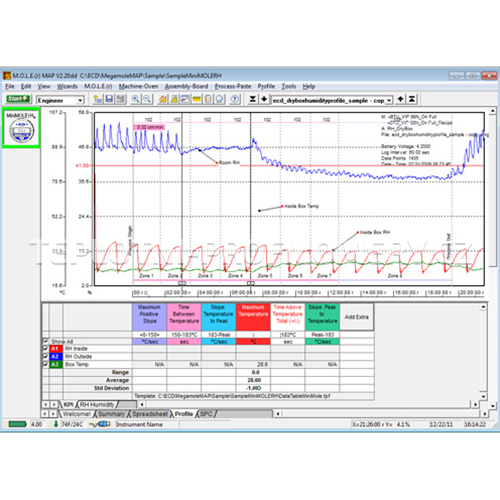Click the Time Between Temperature column header
Image resolution: width=500 pixels, height=500 pixels.
coord(184,317)
